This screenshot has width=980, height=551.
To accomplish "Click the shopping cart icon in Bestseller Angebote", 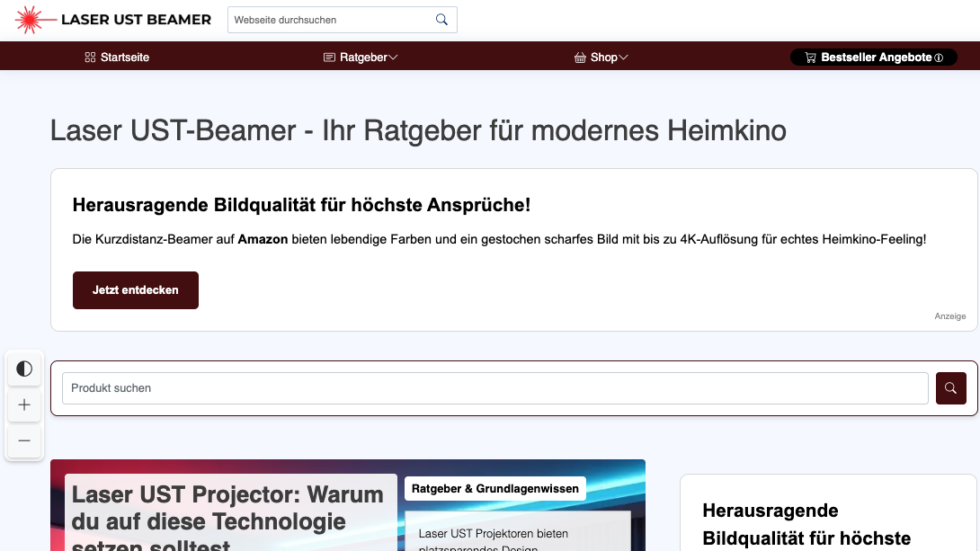I will (x=810, y=58).
